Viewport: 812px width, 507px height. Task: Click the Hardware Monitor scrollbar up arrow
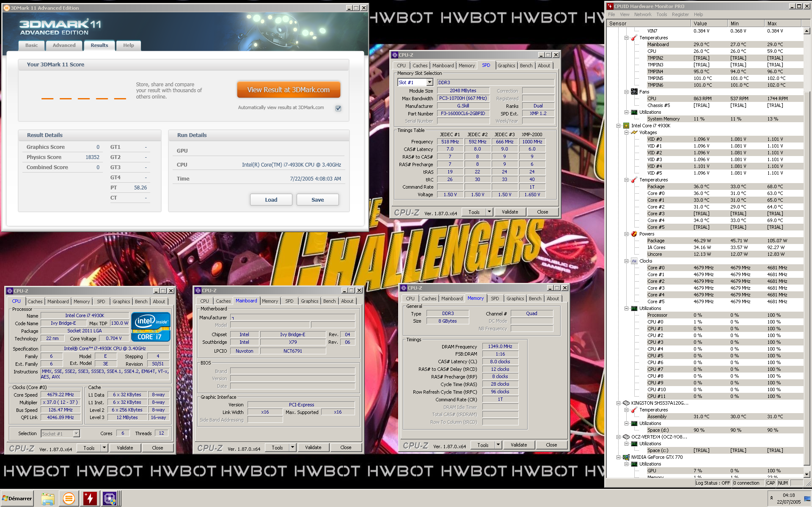(x=807, y=31)
